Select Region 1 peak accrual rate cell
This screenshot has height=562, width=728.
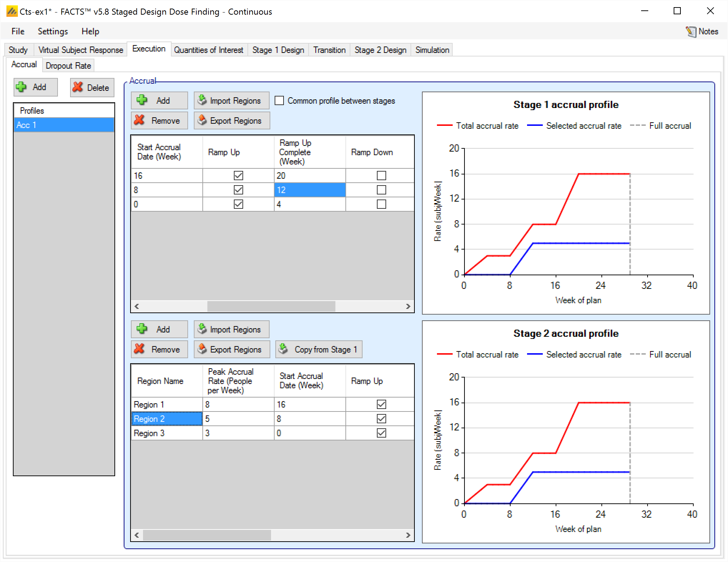[x=238, y=404]
